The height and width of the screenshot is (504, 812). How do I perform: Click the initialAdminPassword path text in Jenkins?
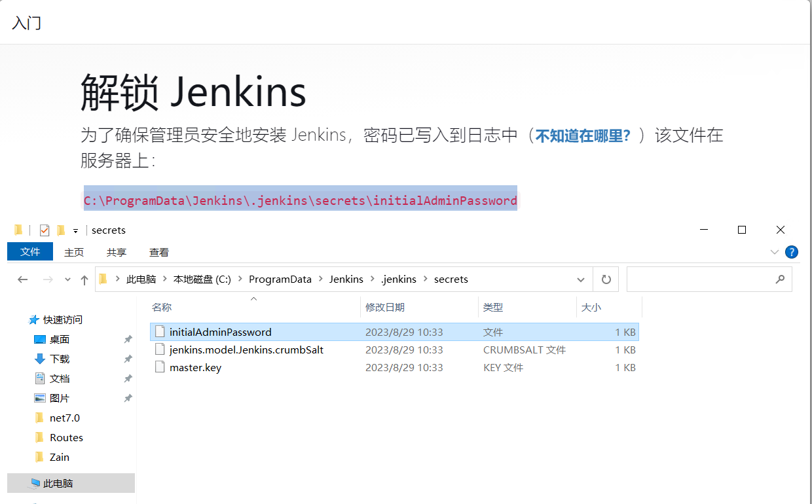(x=301, y=201)
